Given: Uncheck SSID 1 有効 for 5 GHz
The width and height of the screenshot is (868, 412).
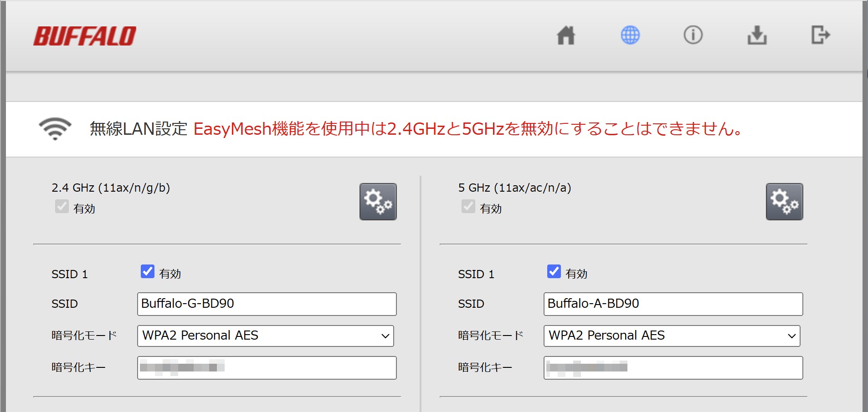Looking at the screenshot, I should pos(554,271).
